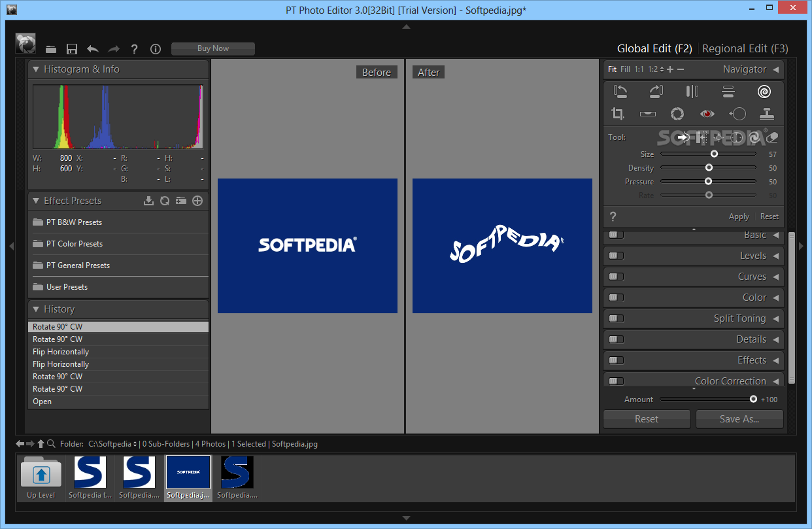Adjust the Density slider handle

(x=709, y=168)
